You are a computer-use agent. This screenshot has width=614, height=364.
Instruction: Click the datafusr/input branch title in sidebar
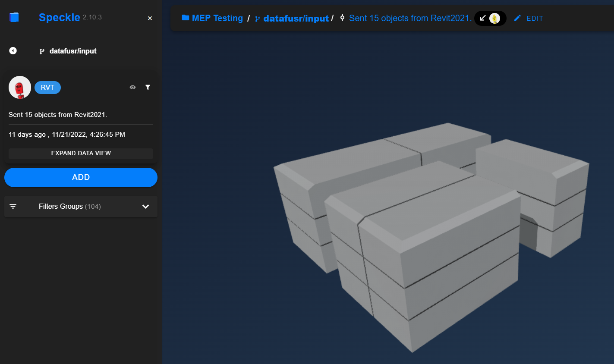(73, 51)
